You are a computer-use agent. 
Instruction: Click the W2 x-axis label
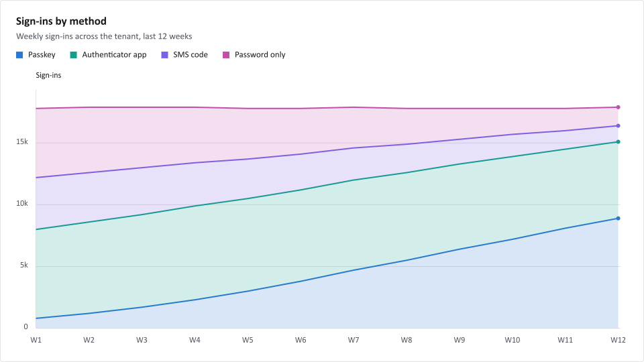(89, 341)
